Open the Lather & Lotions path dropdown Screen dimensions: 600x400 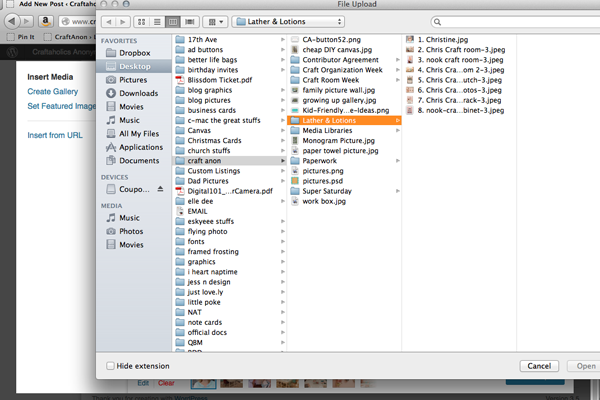coord(288,21)
